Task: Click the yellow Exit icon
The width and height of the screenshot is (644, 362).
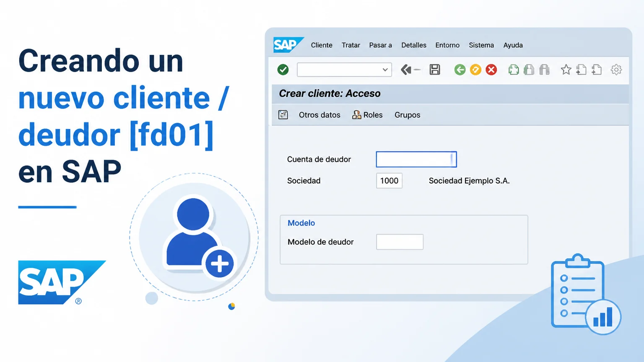Action: (475, 70)
